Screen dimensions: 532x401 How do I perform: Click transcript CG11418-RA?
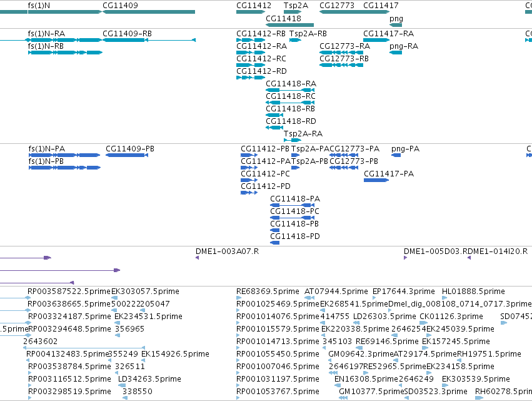[290, 90]
